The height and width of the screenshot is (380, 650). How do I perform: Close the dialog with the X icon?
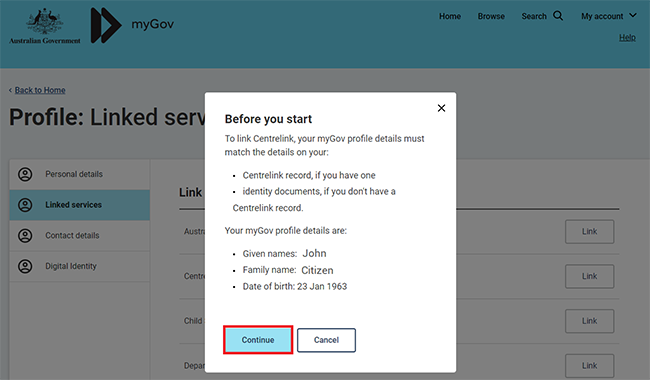click(x=441, y=108)
